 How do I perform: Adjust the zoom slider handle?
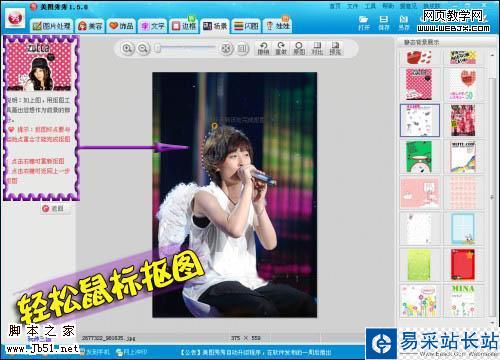tap(158, 49)
